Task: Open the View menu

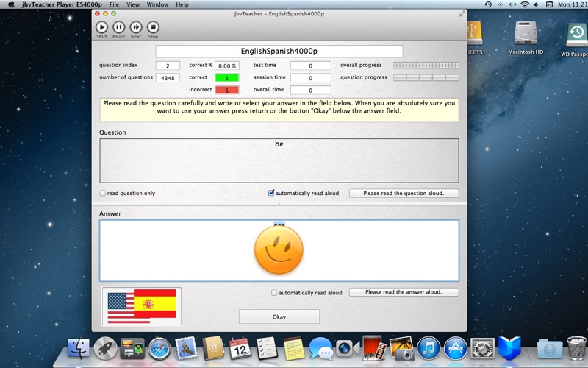Action: pos(133,4)
